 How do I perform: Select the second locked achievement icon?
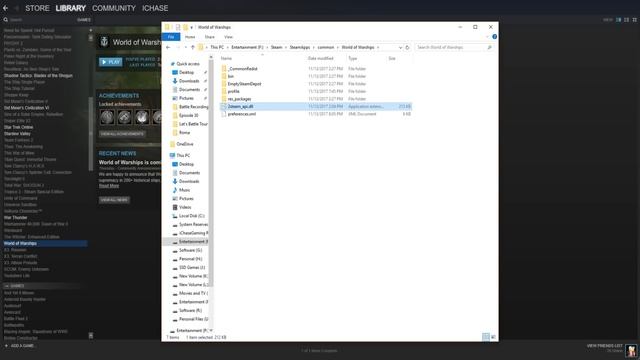click(x=124, y=117)
